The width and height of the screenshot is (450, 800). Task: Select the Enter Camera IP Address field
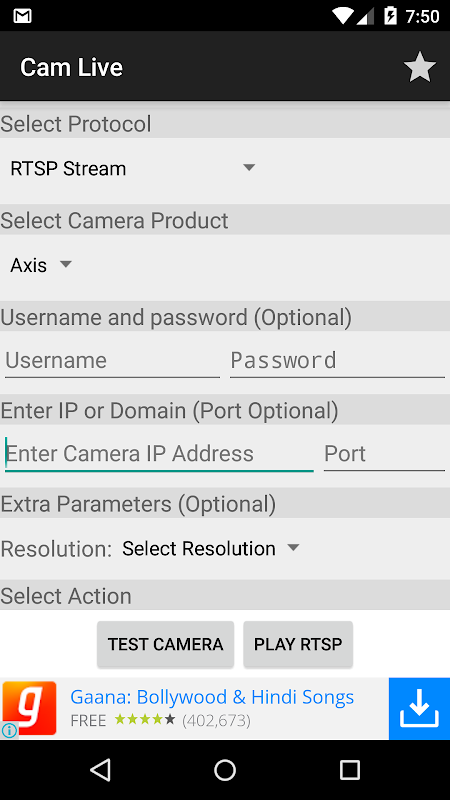point(159,454)
